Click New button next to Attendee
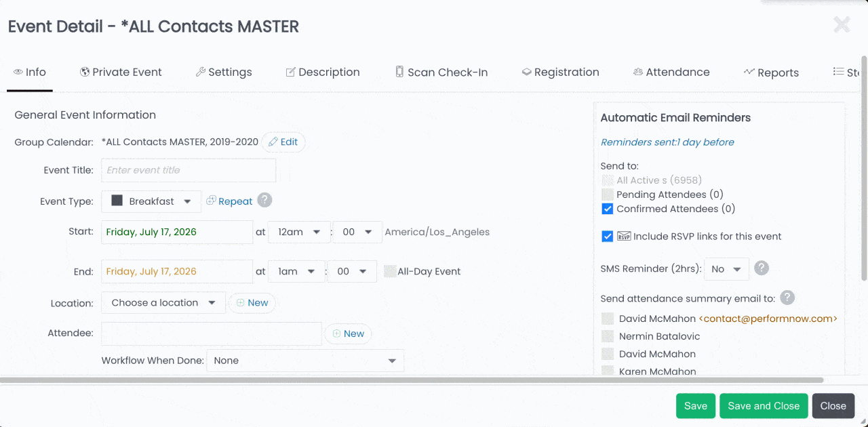 pos(349,333)
